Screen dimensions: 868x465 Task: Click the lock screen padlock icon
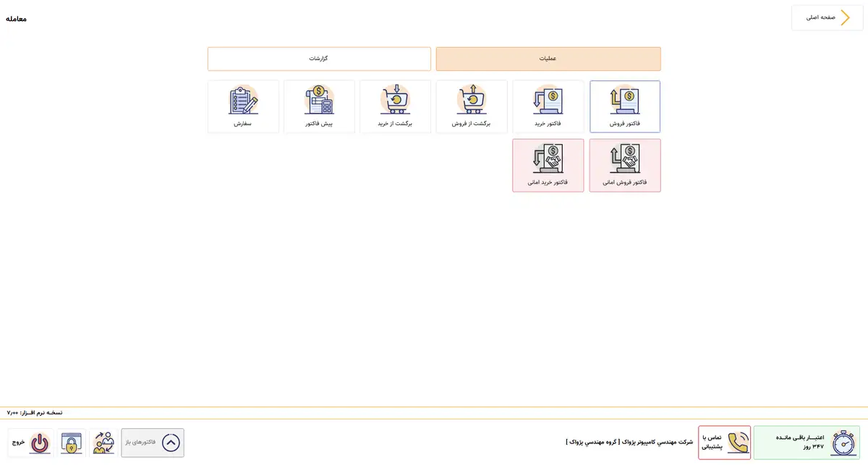pos(71,443)
